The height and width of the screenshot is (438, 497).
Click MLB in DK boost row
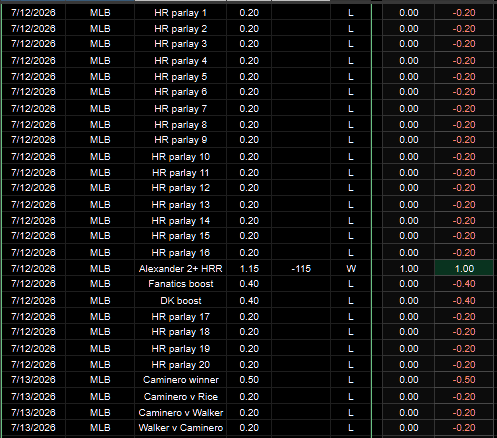pos(100,301)
